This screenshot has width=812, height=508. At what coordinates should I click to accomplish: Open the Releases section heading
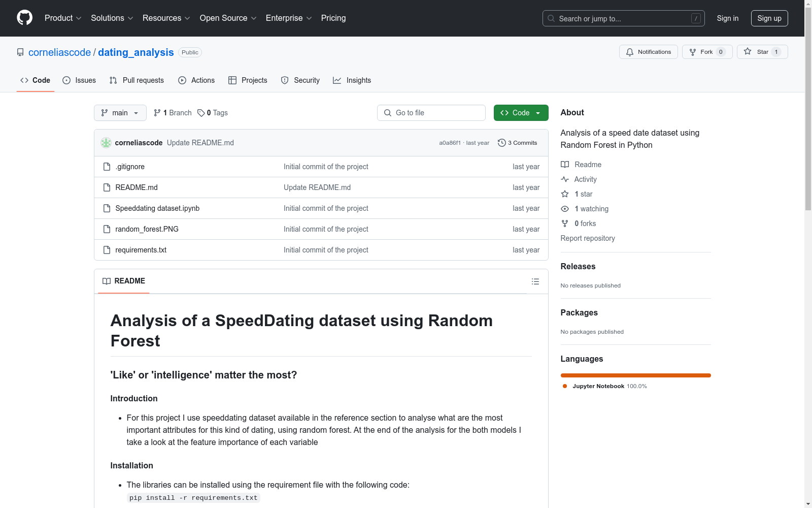[578, 266]
